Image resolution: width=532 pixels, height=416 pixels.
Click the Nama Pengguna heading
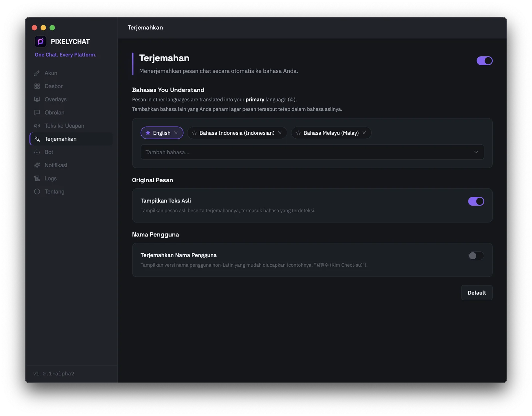[x=156, y=234]
